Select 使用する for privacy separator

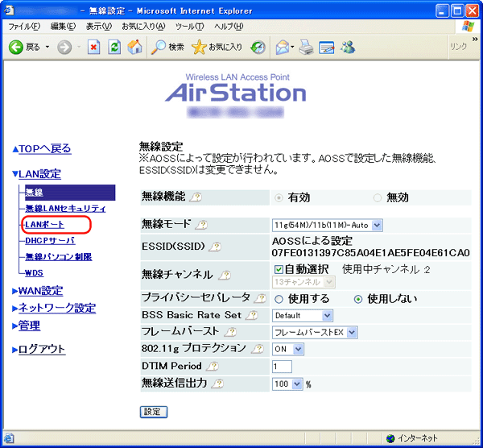tap(279, 299)
